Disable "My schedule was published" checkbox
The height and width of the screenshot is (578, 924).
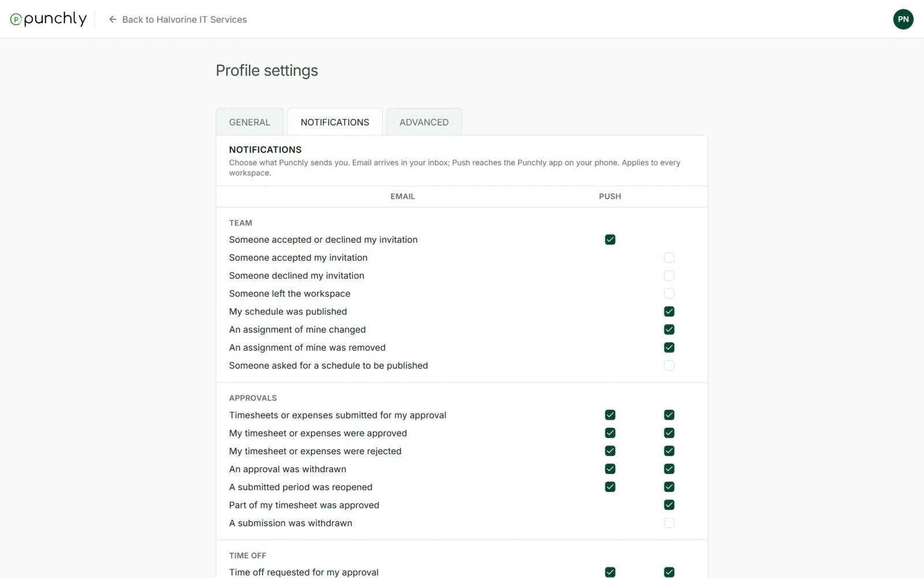click(669, 311)
